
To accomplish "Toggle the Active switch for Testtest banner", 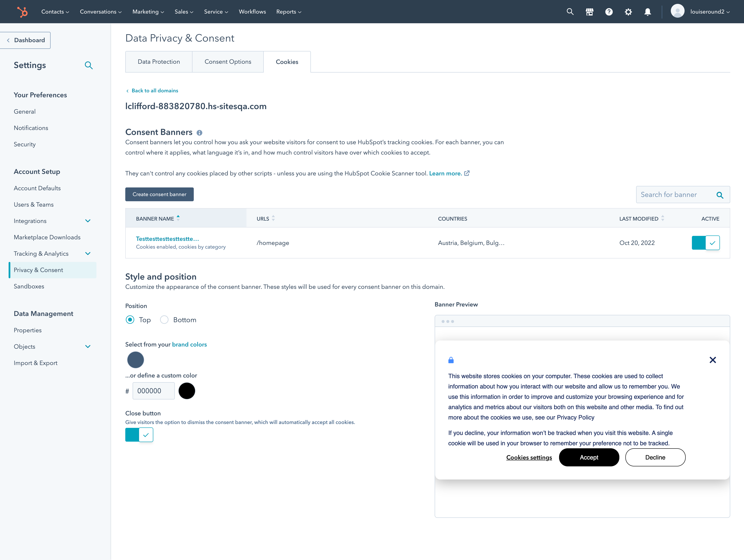I will tap(706, 243).
